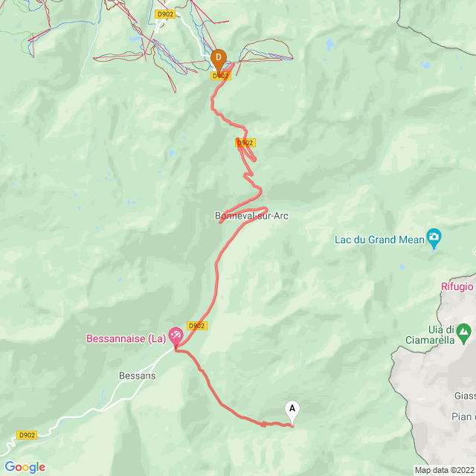
Task: Click the Lac du Grand Mean camera icon
Action: click(x=434, y=238)
